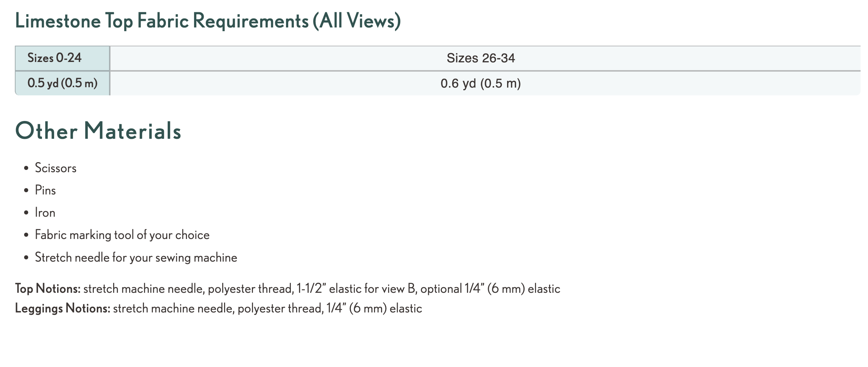Click the Limestone Top Fabric Requirements heading
868x367 pixels.
(x=208, y=21)
